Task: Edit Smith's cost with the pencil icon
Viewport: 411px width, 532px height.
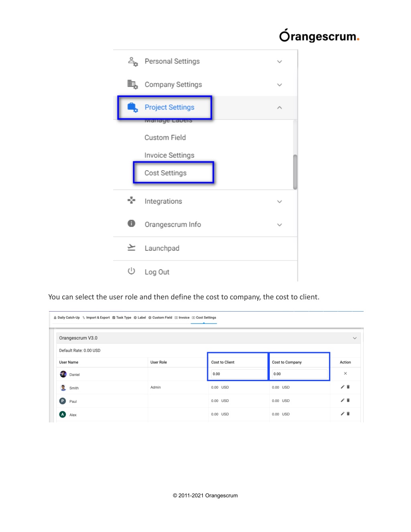Action: [342, 387]
